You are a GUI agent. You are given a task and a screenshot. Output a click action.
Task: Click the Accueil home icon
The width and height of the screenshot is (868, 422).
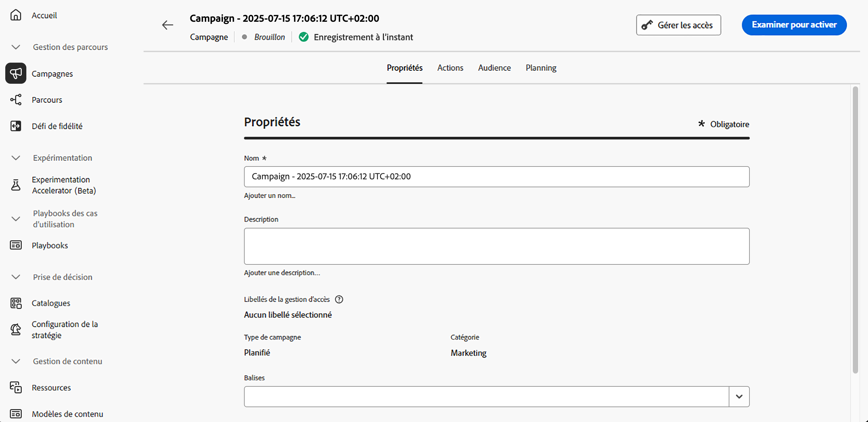point(15,15)
